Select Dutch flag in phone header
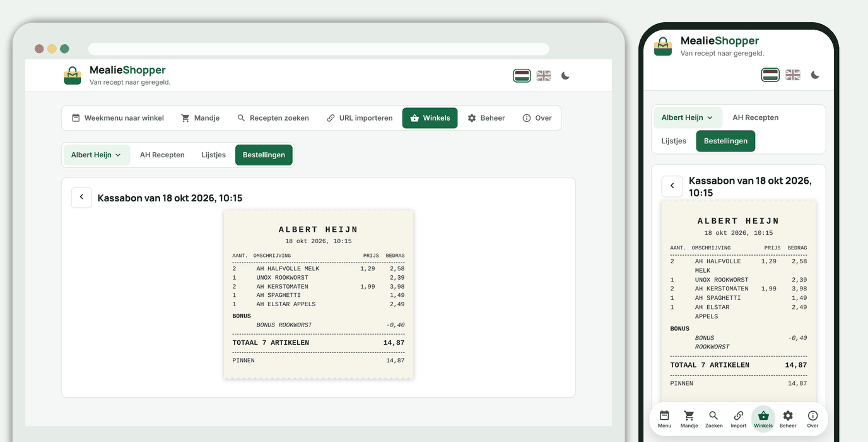This screenshot has width=868, height=442. click(771, 75)
